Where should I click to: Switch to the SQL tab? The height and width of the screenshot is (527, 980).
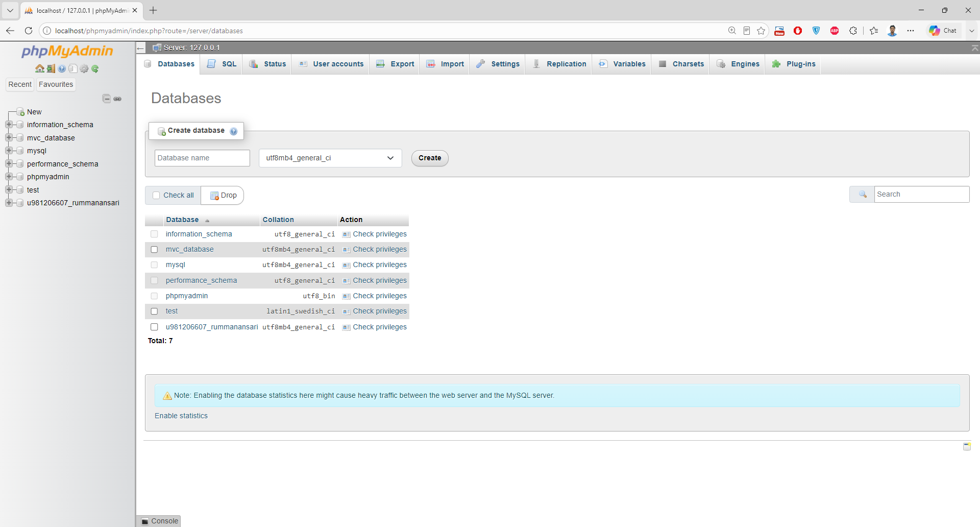[x=222, y=64]
